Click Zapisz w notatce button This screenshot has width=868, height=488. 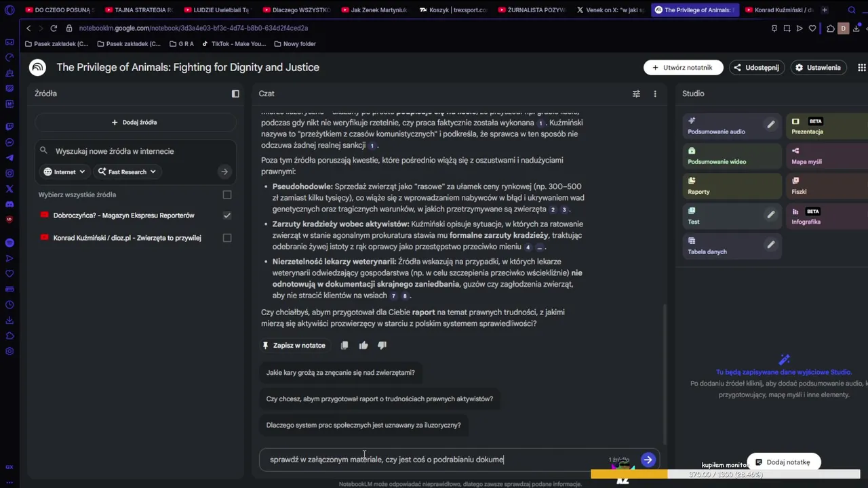(x=294, y=346)
